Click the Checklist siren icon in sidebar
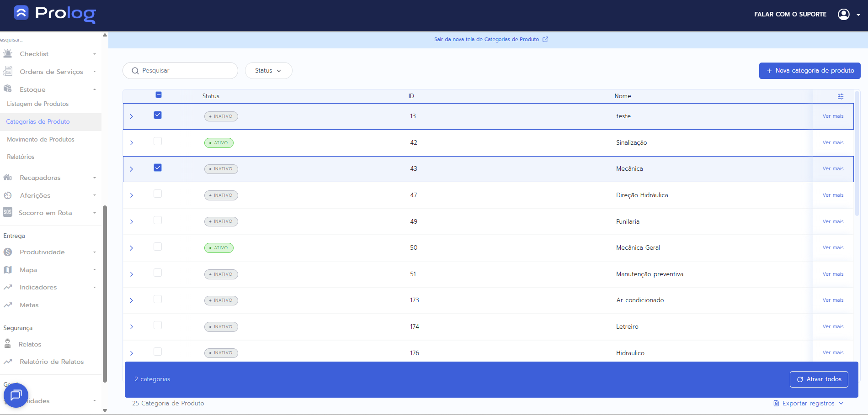The image size is (868, 415). [x=8, y=54]
